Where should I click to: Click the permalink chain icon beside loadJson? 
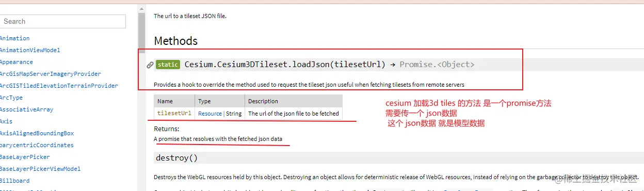point(150,65)
